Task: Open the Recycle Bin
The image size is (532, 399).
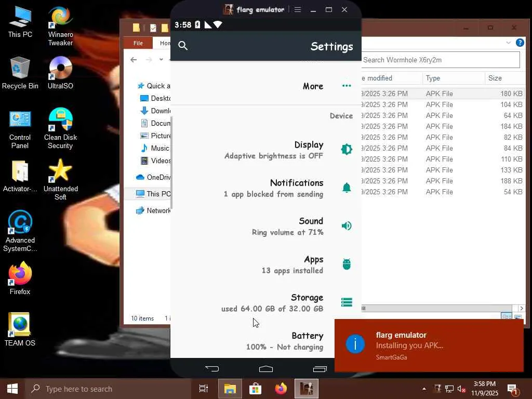Action: click(x=20, y=73)
